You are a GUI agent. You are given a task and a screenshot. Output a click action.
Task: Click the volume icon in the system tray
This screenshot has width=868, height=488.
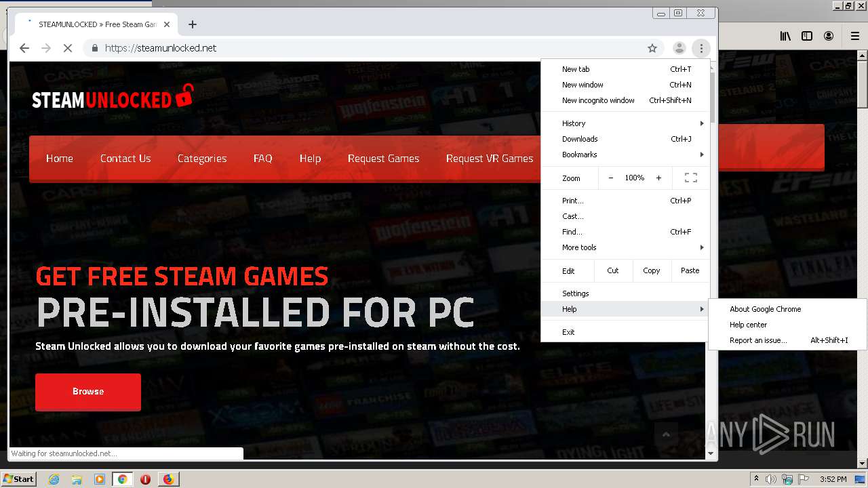[772, 479]
